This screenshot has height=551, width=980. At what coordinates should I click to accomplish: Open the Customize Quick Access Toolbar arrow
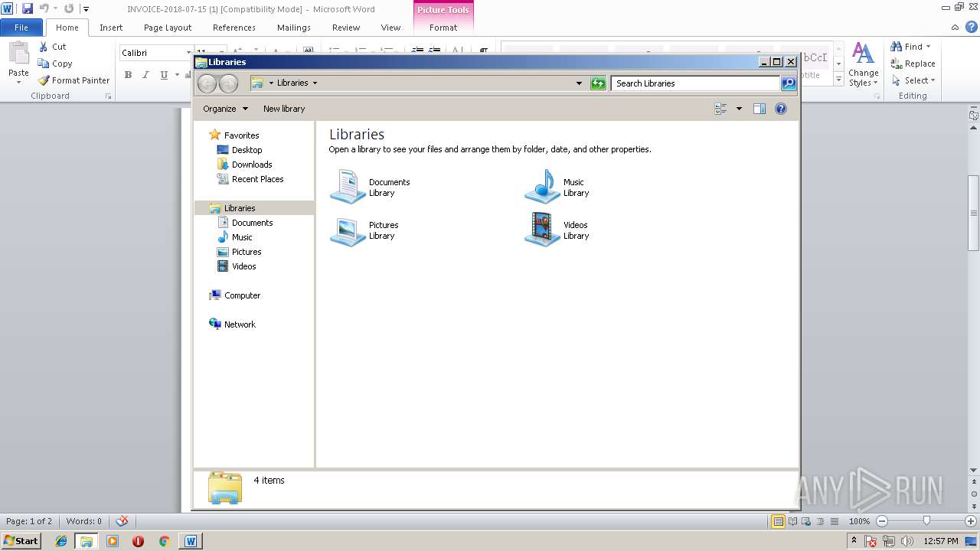pyautogui.click(x=86, y=9)
